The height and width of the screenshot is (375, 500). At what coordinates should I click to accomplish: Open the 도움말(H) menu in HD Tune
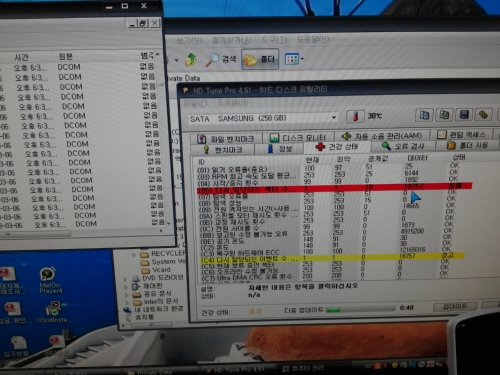pos(233,103)
